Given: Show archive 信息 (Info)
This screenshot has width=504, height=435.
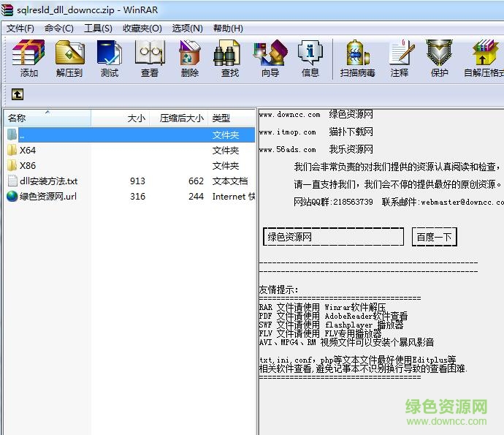Looking at the screenshot, I should [310, 58].
